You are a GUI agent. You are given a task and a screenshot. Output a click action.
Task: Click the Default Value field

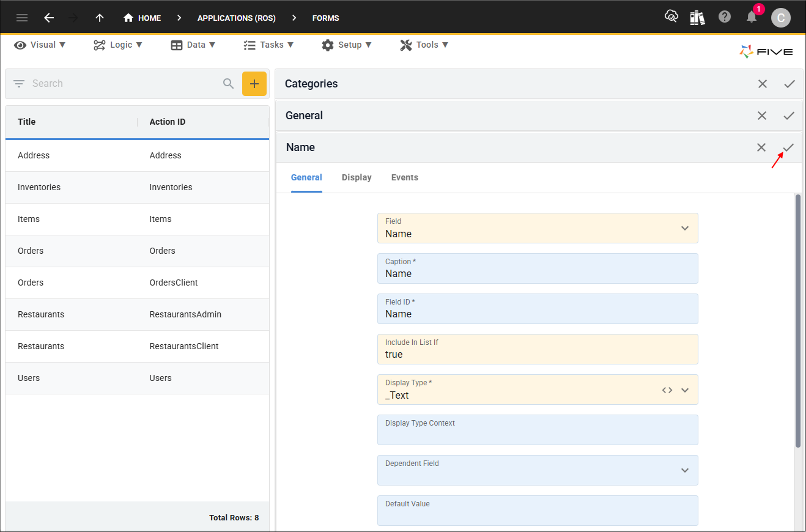[x=538, y=511]
